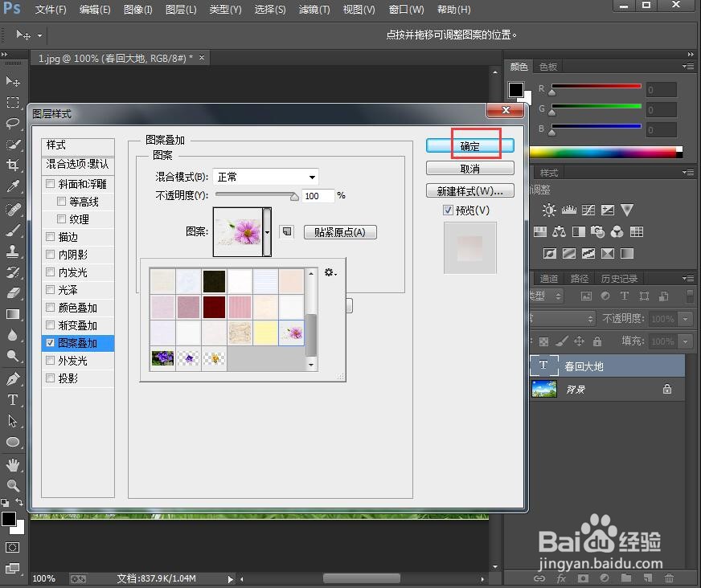Screen dimensions: 701x588
Task: Switch to the 历史记录 tab
Action: tap(619, 279)
